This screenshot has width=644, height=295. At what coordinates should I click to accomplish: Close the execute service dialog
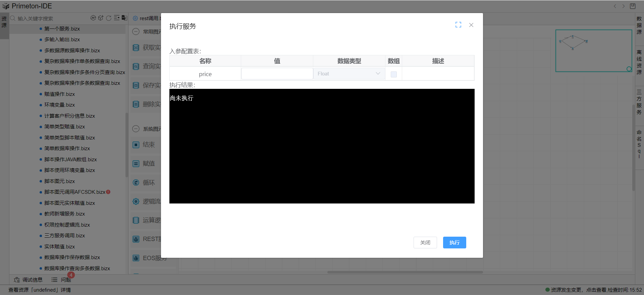point(471,25)
